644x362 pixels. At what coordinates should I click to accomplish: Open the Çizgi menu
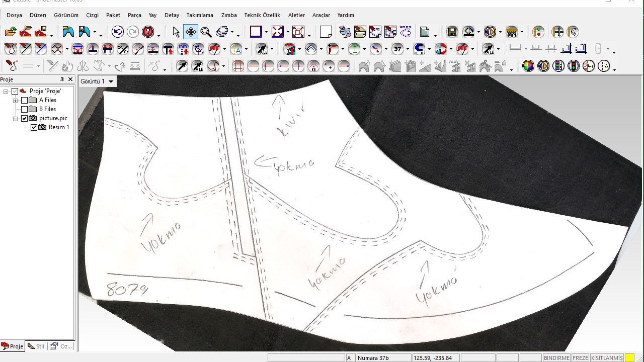coord(92,15)
